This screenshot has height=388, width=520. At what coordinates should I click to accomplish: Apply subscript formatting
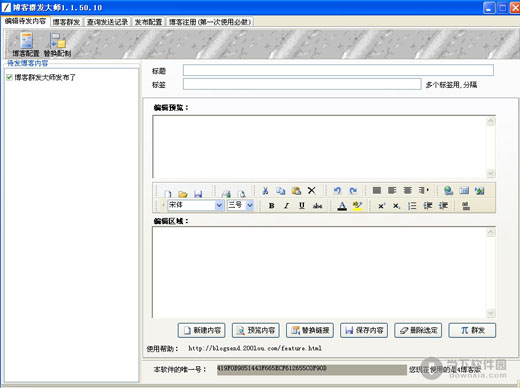[x=396, y=206]
